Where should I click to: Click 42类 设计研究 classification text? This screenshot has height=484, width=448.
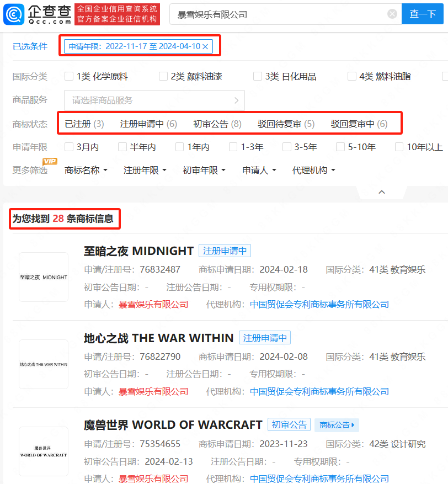[397, 444]
